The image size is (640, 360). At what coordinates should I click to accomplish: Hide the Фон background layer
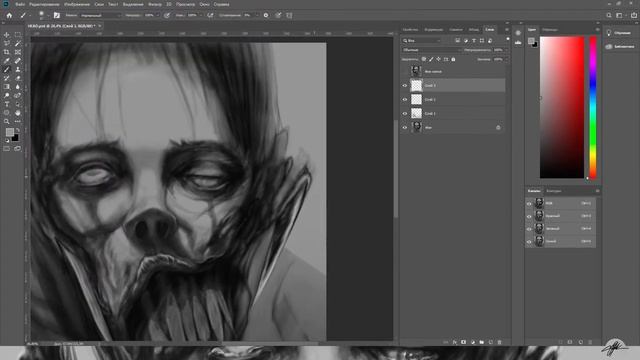pos(405,127)
